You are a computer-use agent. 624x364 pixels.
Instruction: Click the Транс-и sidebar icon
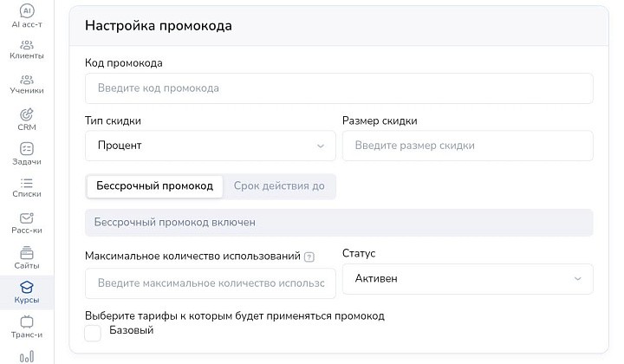click(x=27, y=327)
